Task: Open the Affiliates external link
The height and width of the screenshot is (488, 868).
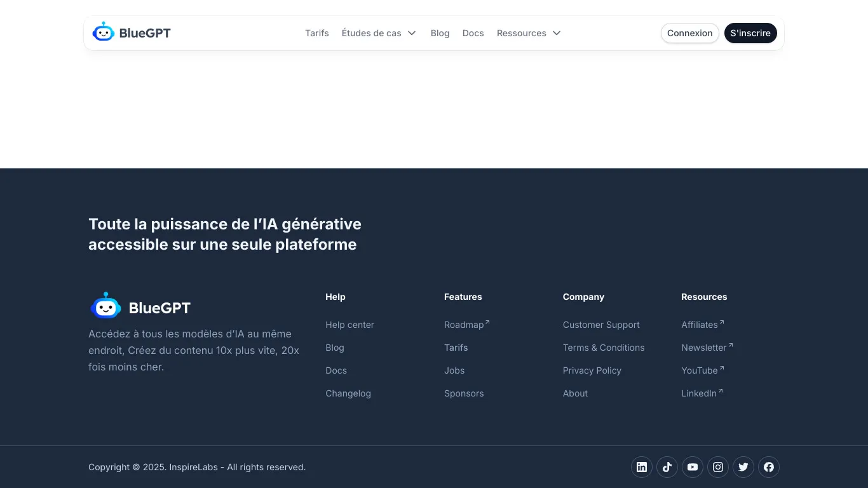Action: (x=703, y=325)
